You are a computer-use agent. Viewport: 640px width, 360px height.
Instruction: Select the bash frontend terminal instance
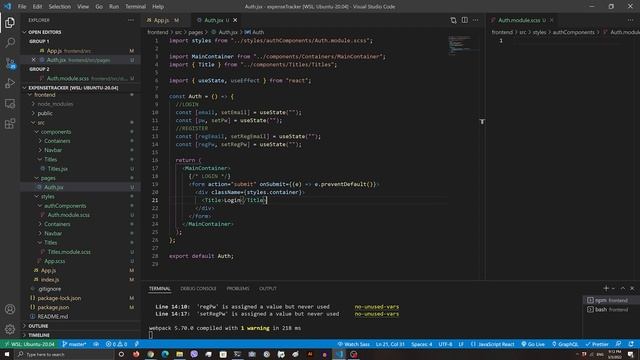610,309
